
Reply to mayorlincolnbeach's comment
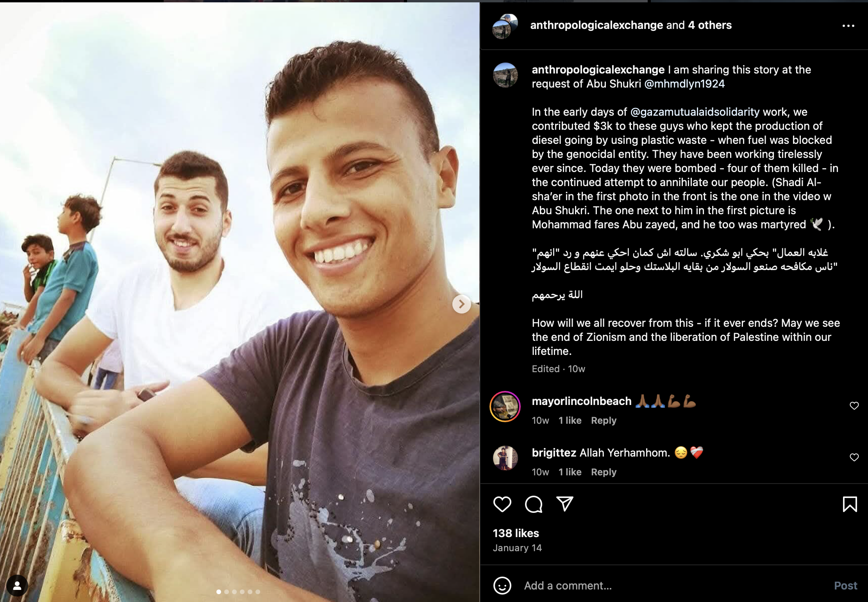604,420
